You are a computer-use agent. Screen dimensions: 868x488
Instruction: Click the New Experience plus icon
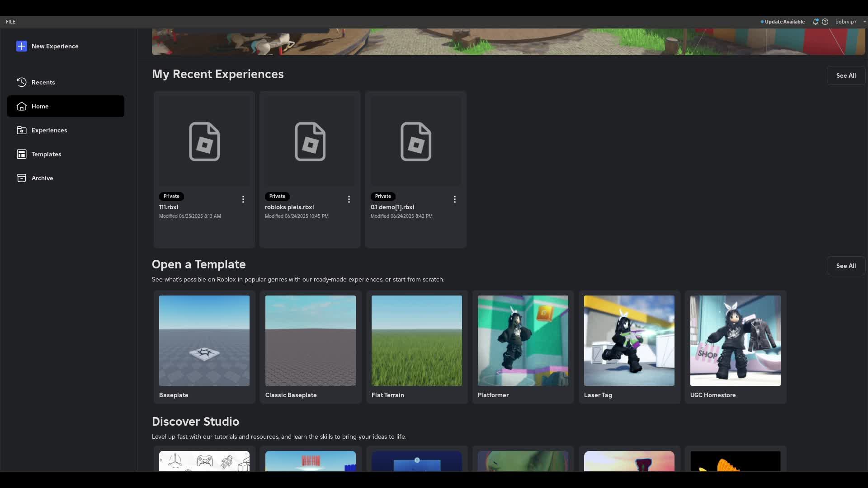pyautogui.click(x=22, y=46)
